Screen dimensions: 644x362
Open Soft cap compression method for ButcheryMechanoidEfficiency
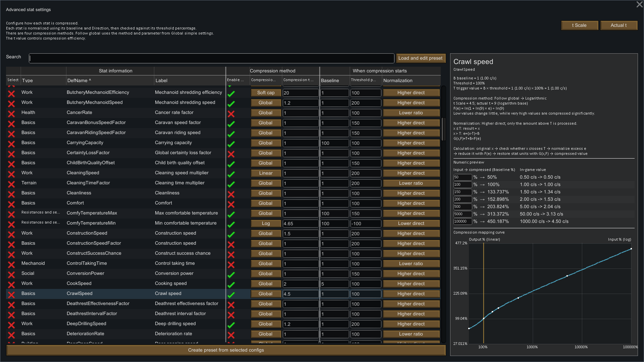pyautogui.click(x=266, y=93)
